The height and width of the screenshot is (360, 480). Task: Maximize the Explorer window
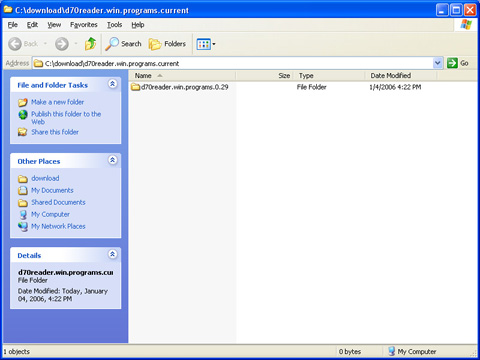456,10
